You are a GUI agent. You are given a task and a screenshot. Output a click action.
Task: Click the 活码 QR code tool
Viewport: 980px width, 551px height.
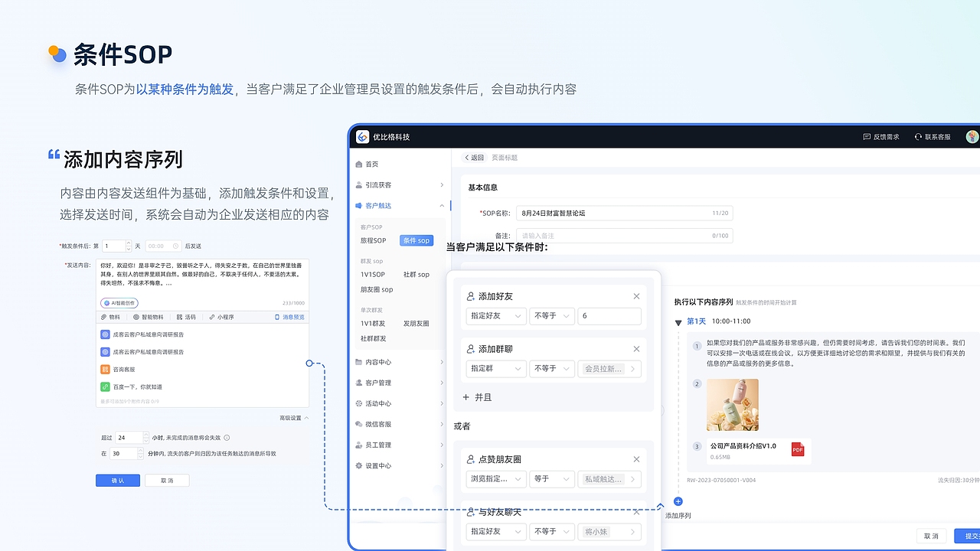186,317
